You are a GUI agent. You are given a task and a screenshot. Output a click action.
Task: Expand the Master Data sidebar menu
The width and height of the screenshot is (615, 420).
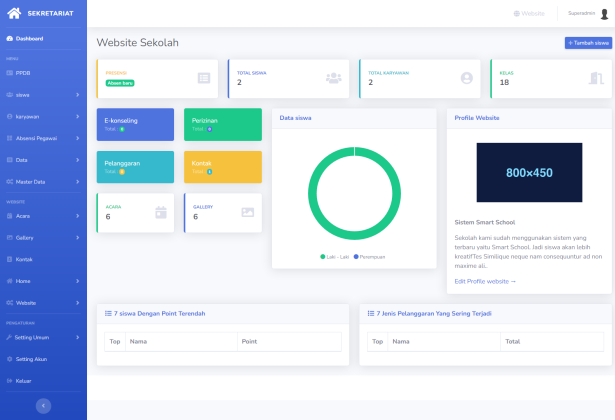coord(77,182)
